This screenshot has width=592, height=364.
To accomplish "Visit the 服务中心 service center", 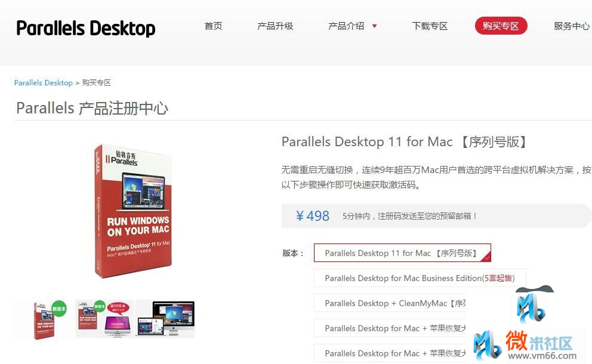I will (x=572, y=26).
